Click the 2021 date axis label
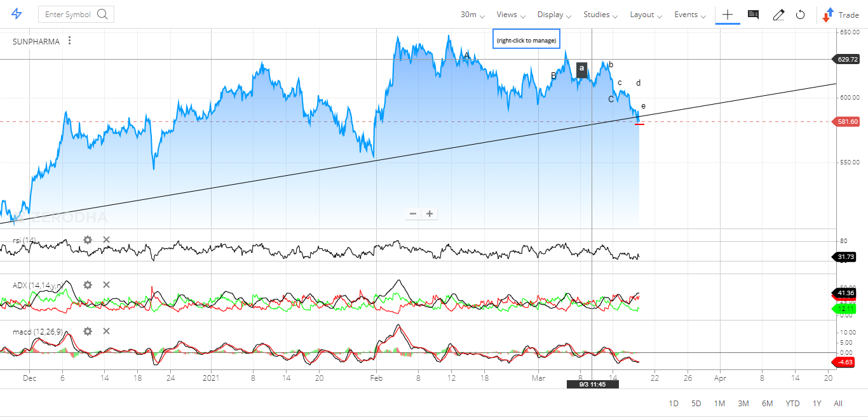This screenshot has width=868, height=417. pyautogui.click(x=211, y=378)
